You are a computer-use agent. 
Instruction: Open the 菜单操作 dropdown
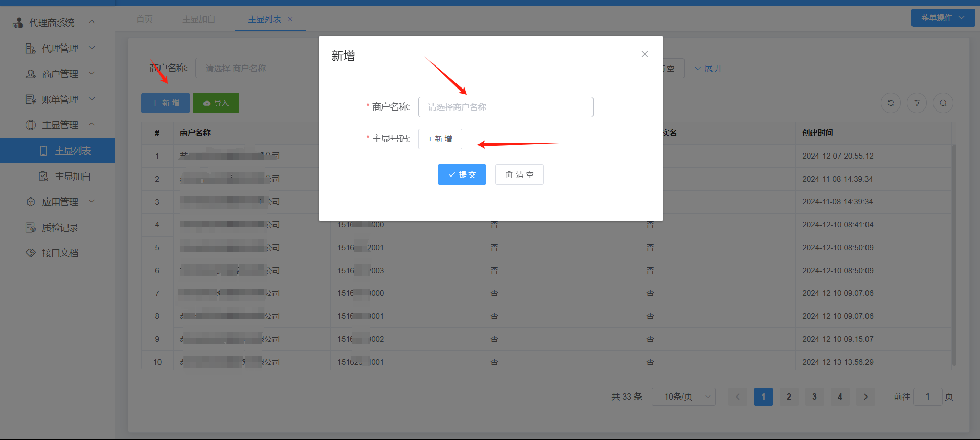click(943, 17)
